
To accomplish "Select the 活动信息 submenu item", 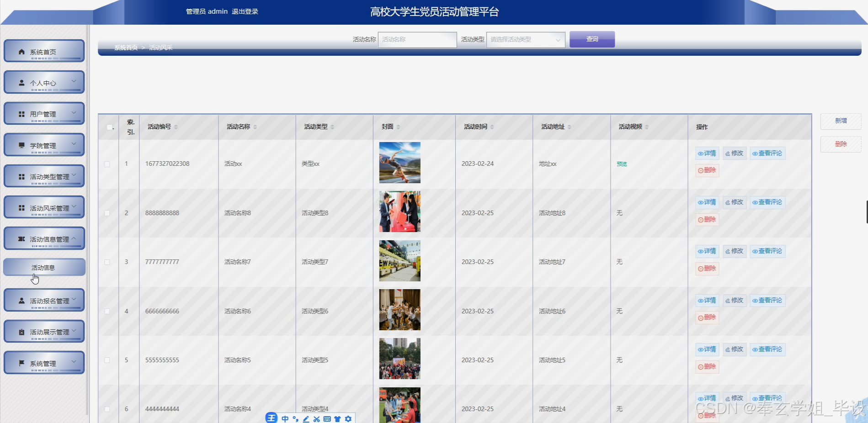I will click(44, 267).
